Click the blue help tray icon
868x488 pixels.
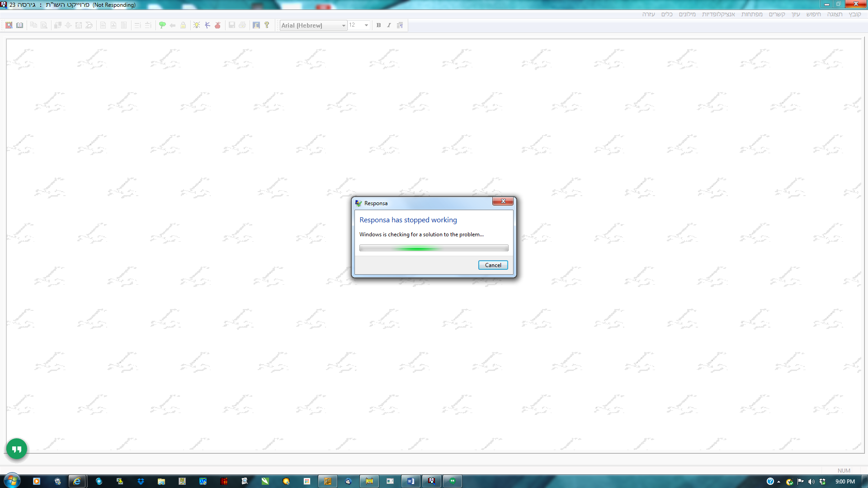coord(770,482)
